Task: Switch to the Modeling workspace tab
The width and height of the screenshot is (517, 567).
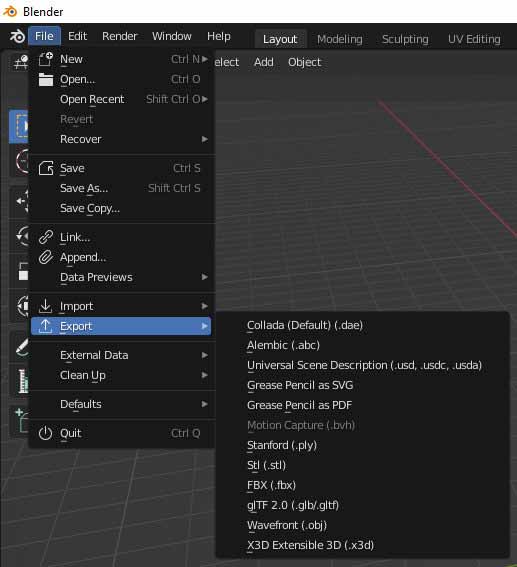Action: 339,39
